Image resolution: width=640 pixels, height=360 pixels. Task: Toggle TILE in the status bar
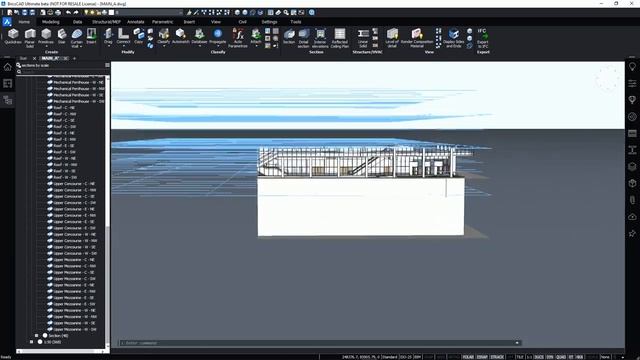pyautogui.click(x=520, y=357)
